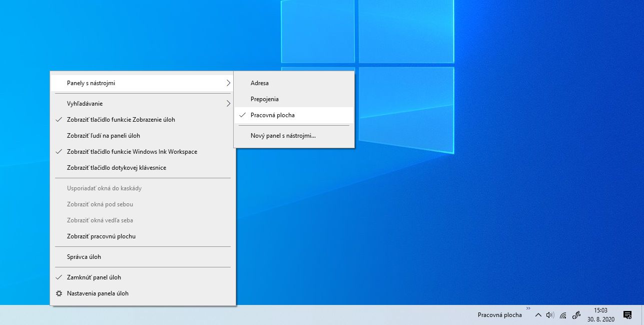Click disabled item Zobraziť okná vedľa seba
This screenshot has width=644, height=325.
(143, 220)
